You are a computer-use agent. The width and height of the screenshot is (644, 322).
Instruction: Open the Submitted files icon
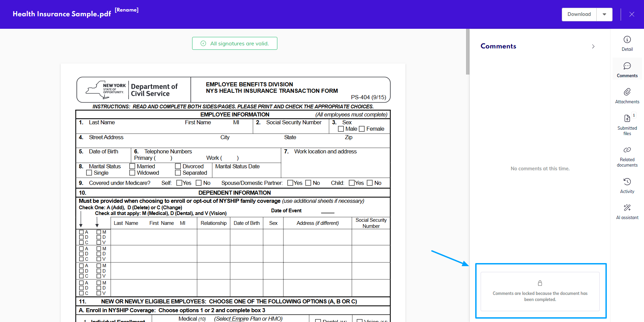tap(627, 119)
